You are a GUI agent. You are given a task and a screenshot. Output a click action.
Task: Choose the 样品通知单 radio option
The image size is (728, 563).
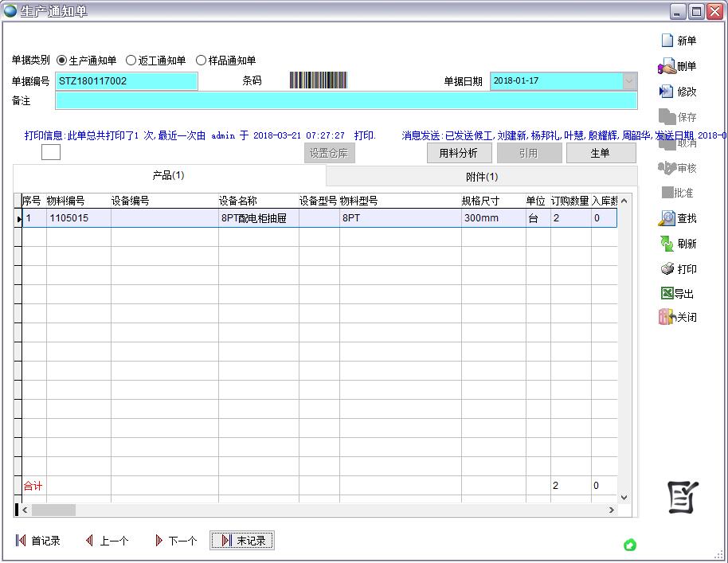coord(201,61)
